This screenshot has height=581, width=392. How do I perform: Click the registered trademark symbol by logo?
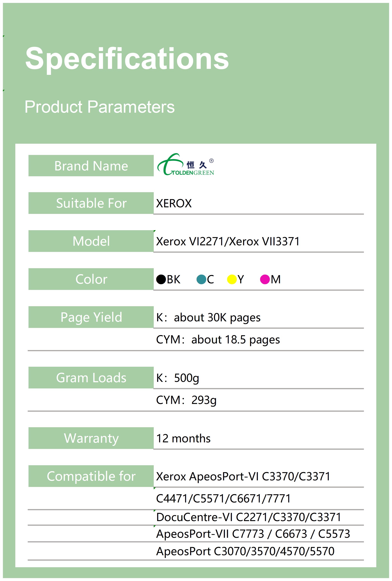(x=212, y=161)
